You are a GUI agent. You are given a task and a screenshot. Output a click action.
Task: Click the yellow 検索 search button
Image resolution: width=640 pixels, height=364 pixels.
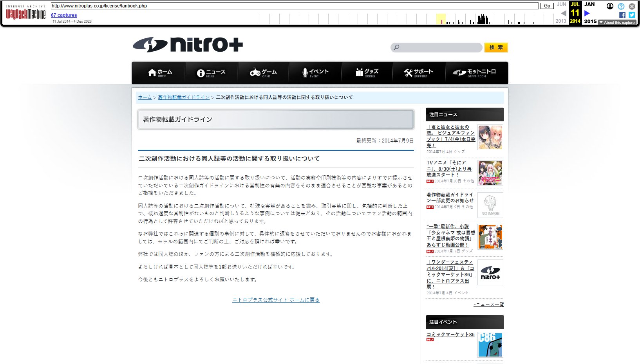[x=496, y=47]
